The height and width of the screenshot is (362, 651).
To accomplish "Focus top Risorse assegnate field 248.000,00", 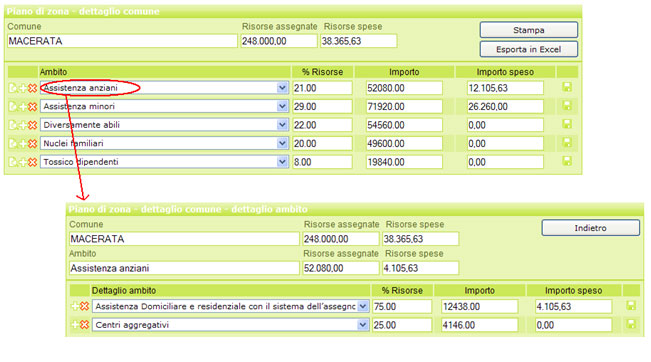I will pos(279,41).
